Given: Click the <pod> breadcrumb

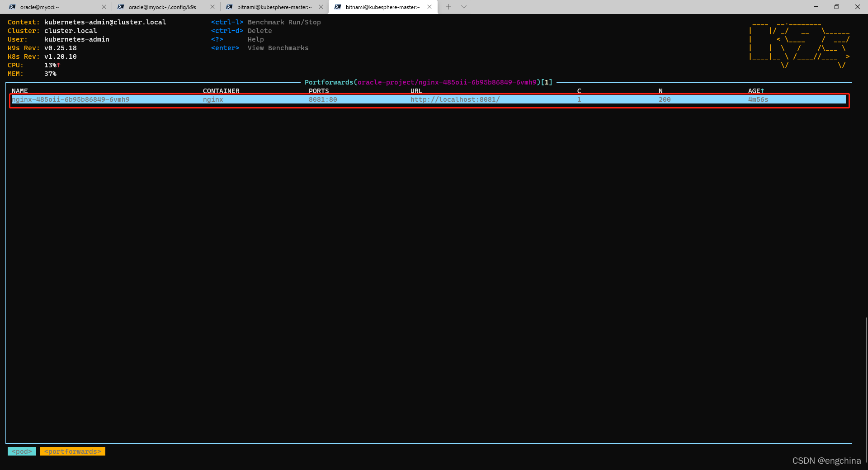Looking at the screenshot, I should (22, 451).
